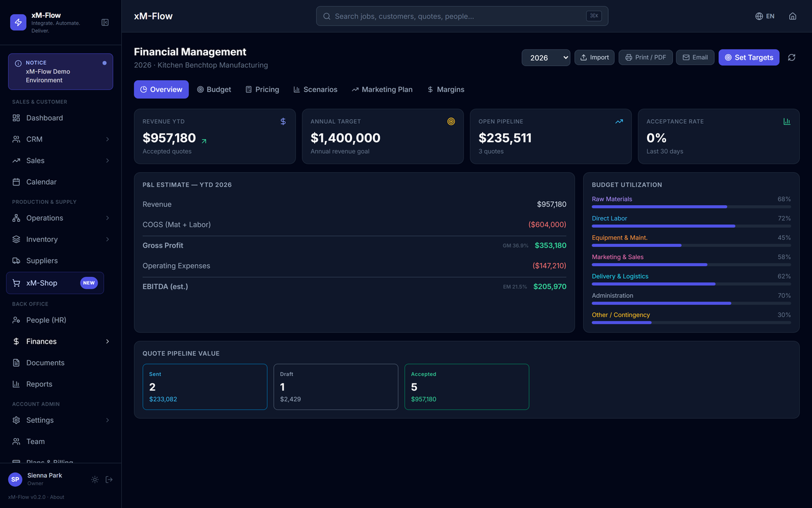
Task: Click the Equipment & Maint. label
Action: click(x=620, y=238)
